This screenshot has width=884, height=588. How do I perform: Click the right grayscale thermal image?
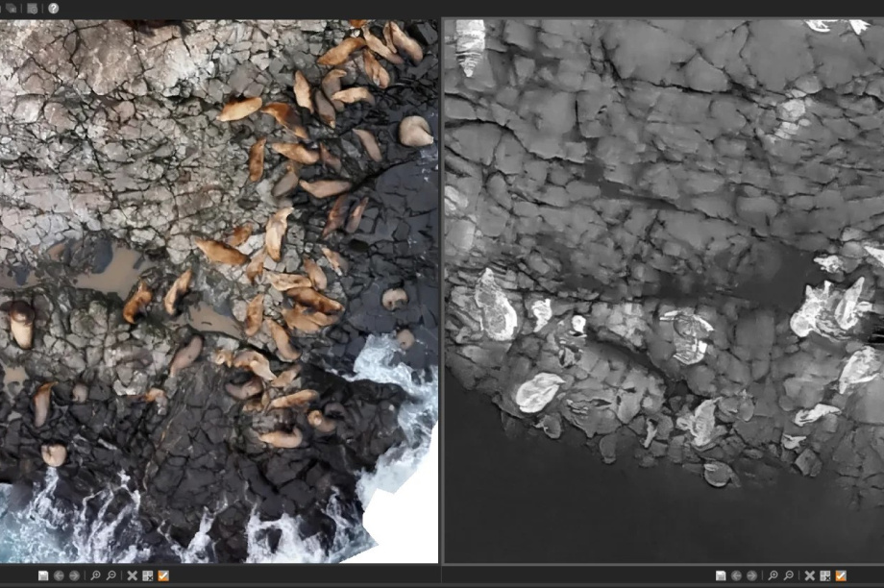pos(664,291)
